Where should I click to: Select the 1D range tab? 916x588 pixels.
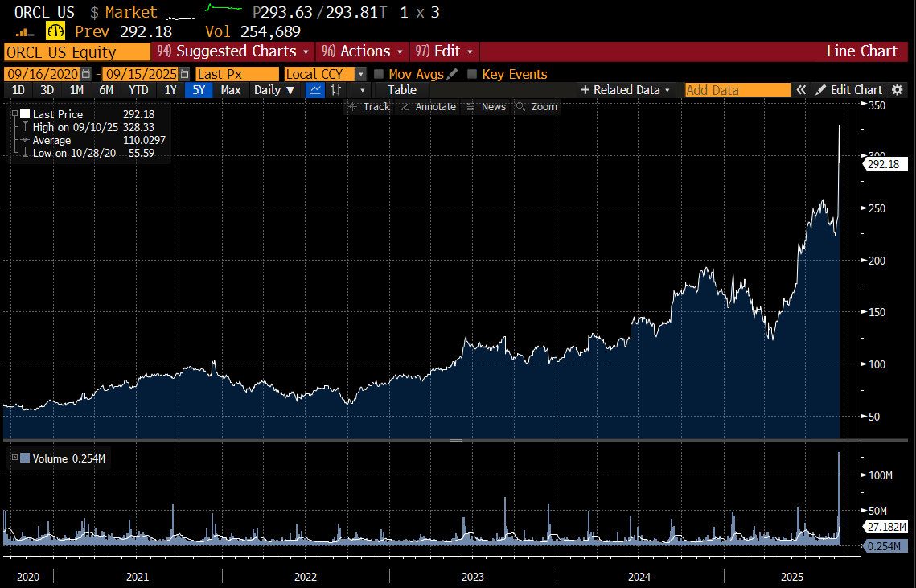pyautogui.click(x=18, y=90)
